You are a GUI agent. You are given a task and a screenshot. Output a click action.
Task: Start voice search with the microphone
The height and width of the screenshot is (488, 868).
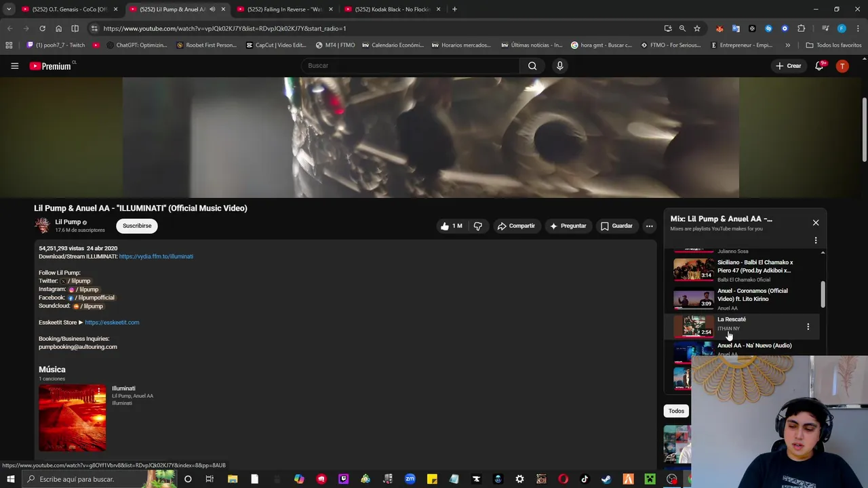click(x=559, y=66)
